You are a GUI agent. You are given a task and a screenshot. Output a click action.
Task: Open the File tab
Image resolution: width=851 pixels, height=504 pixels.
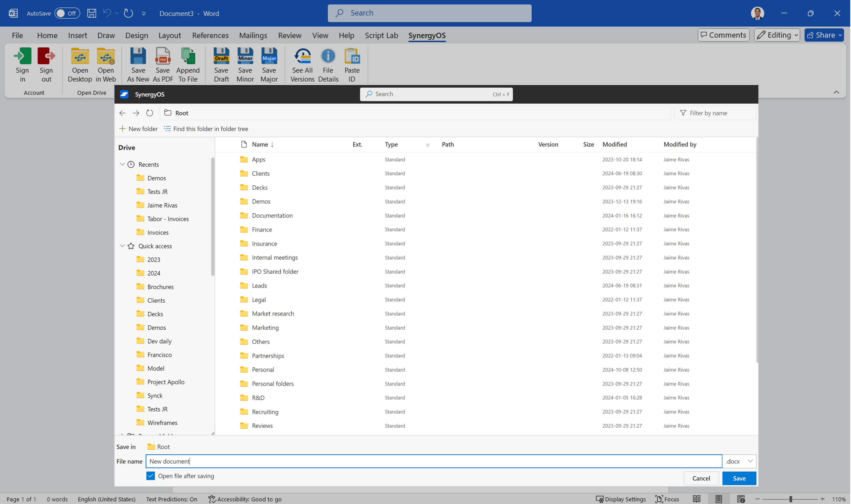point(17,35)
